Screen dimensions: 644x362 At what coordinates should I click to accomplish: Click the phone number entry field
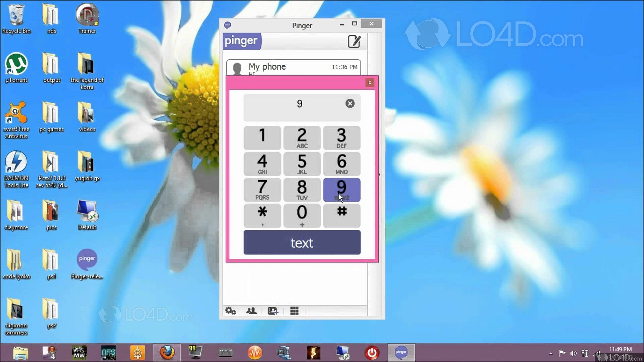pyautogui.click(x=295, y=107)
